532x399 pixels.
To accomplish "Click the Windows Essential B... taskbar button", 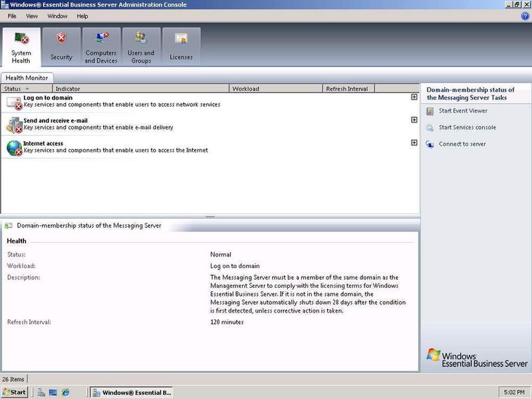I will pos(131,392).
